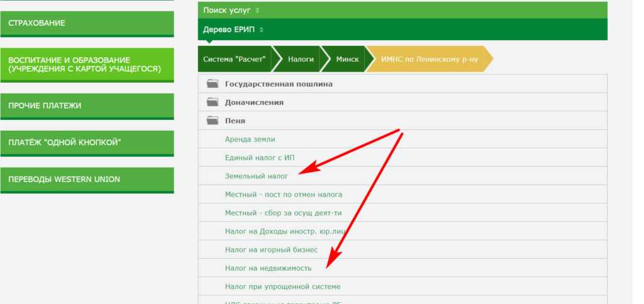Screen dimensions: 644x304
Task: Click folder icon beside Доначисления
Action: point(212,102)
